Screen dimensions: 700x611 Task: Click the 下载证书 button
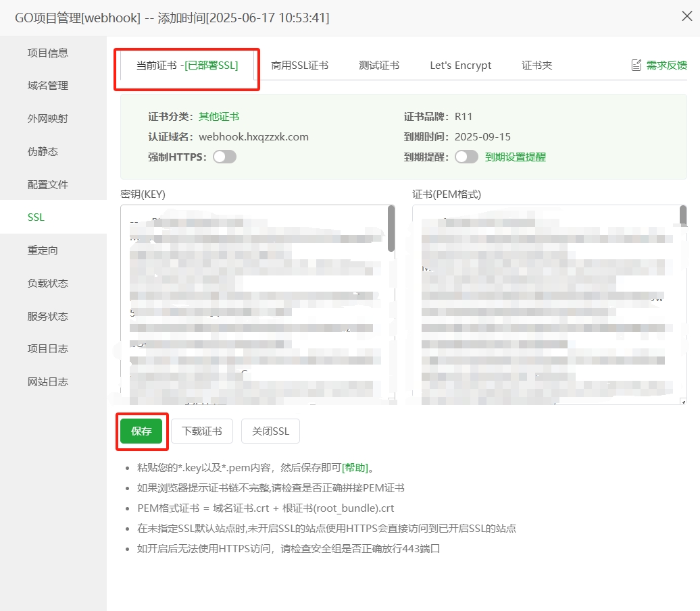[x=201, y=431]
